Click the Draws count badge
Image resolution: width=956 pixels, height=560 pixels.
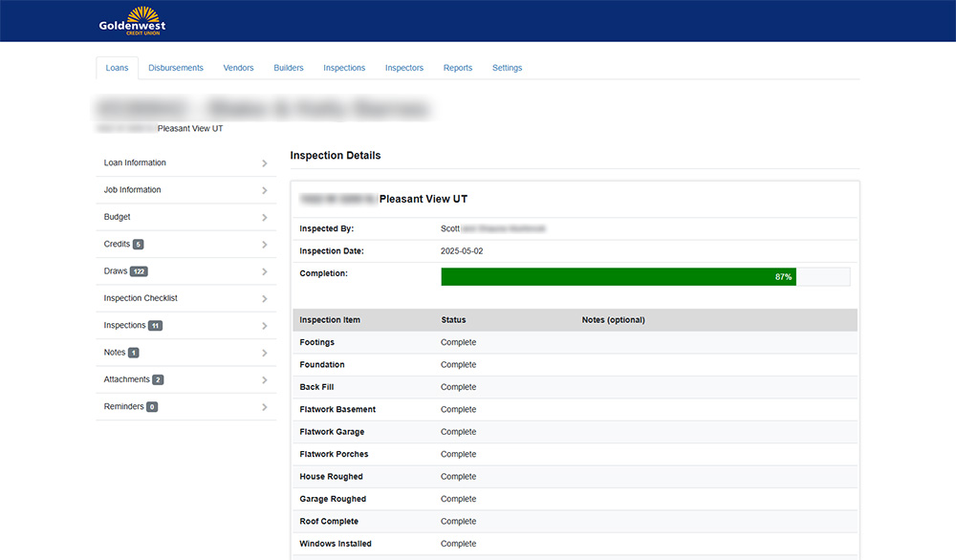pos(139,271)
